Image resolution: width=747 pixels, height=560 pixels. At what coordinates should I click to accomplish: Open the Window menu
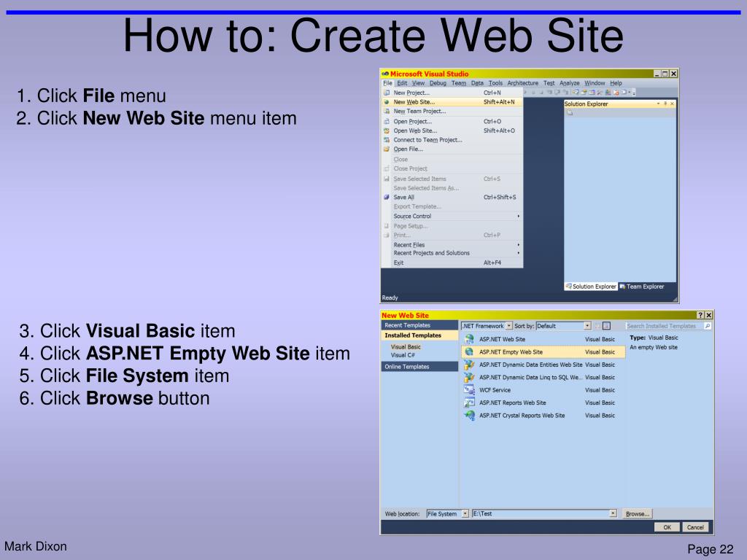pyautogui.click(x=595, y=83)
